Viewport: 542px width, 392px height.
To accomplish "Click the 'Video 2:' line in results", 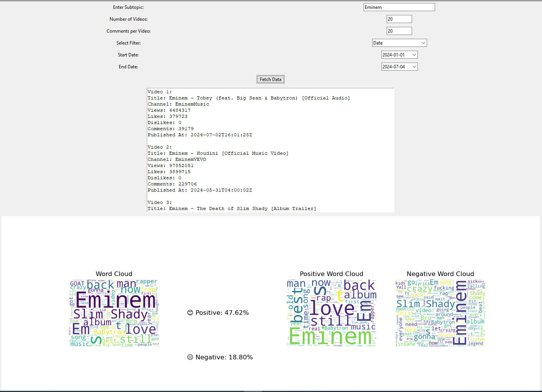I will coord(160,147).
